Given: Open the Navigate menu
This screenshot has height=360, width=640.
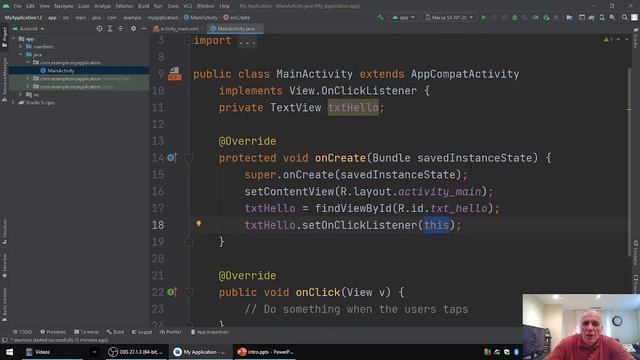Looking at the screenshot, I should click(x=64, y=6).
